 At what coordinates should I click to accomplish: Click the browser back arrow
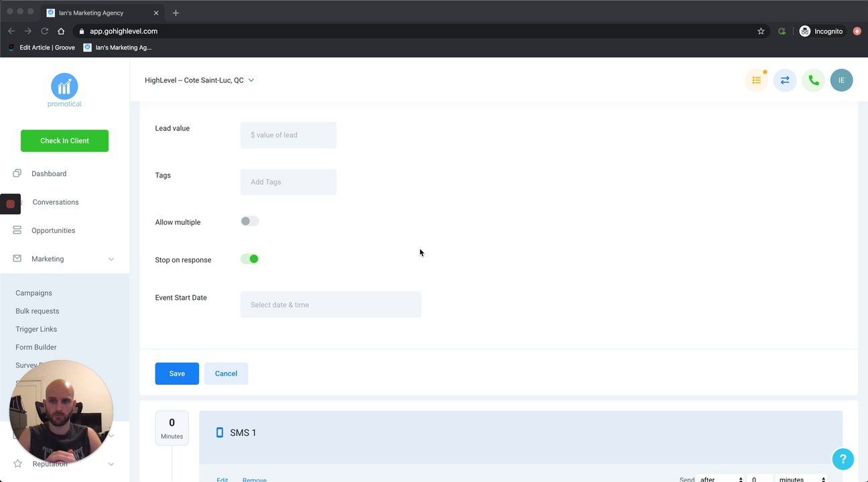tap(11, 31)
